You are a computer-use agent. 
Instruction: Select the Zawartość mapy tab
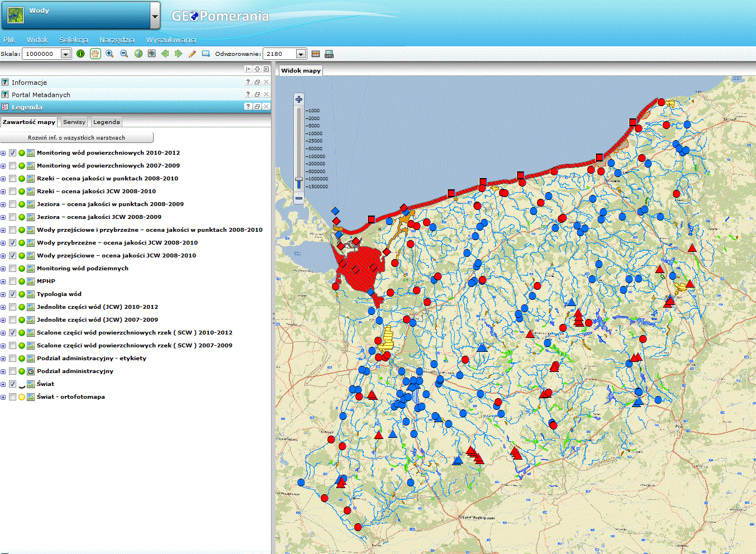point(29,122)
